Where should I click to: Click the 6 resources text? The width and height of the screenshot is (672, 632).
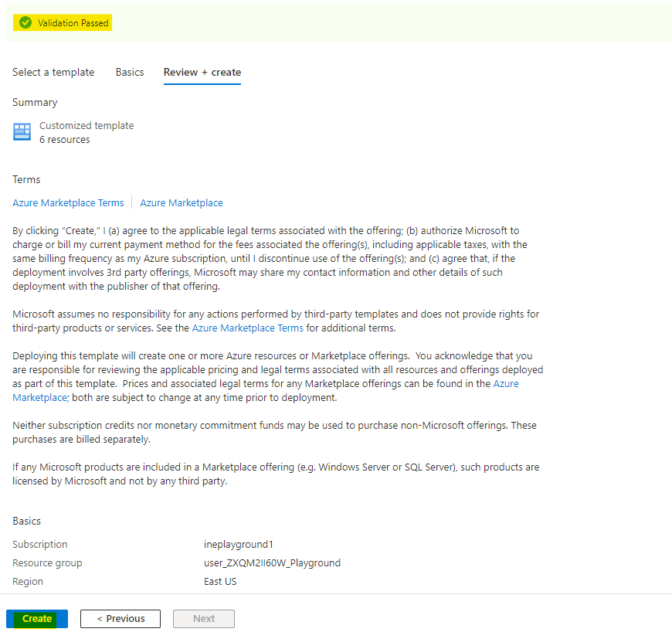coord(65,139)
